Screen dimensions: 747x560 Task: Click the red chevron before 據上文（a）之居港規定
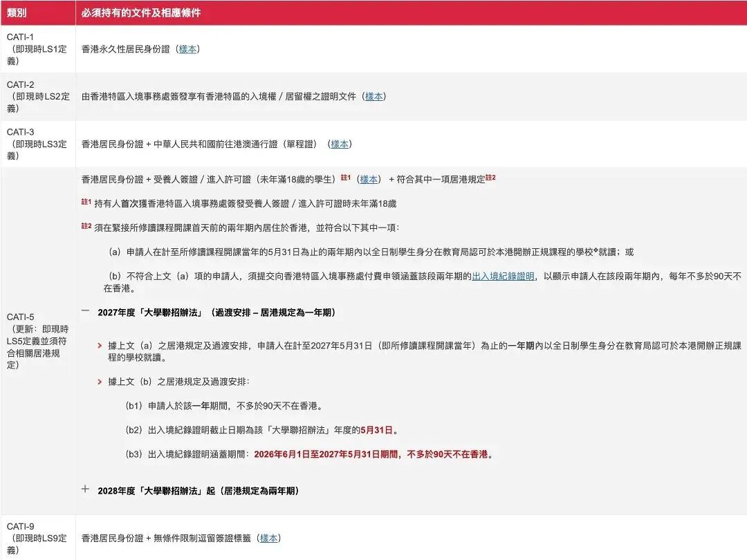click(x=100, y=344)
